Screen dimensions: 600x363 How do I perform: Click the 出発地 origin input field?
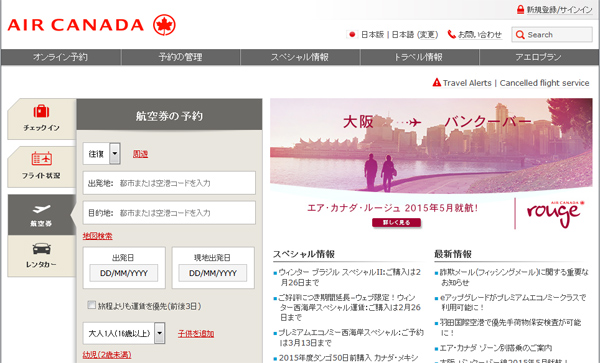pyautogui.click(x=169, y=183)
